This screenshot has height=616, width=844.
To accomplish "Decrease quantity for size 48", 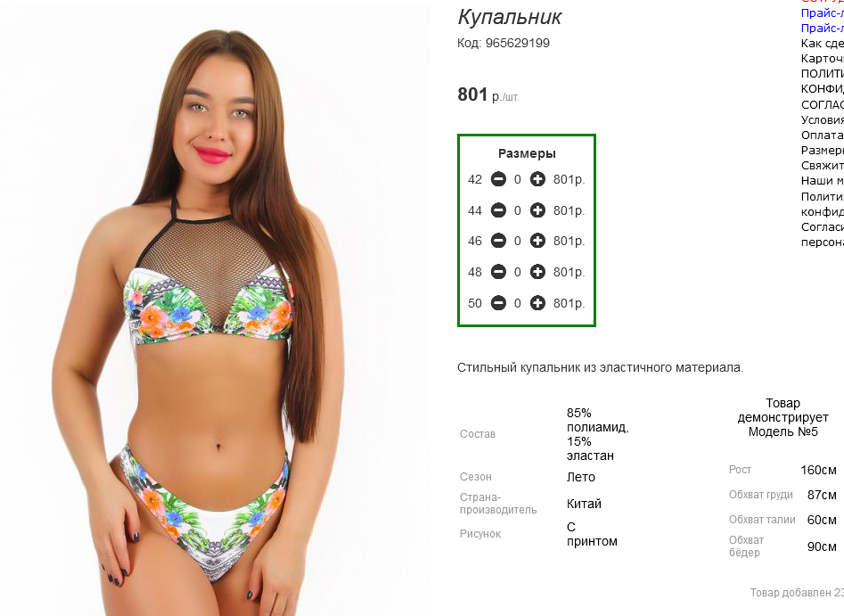I will (498, 272).
